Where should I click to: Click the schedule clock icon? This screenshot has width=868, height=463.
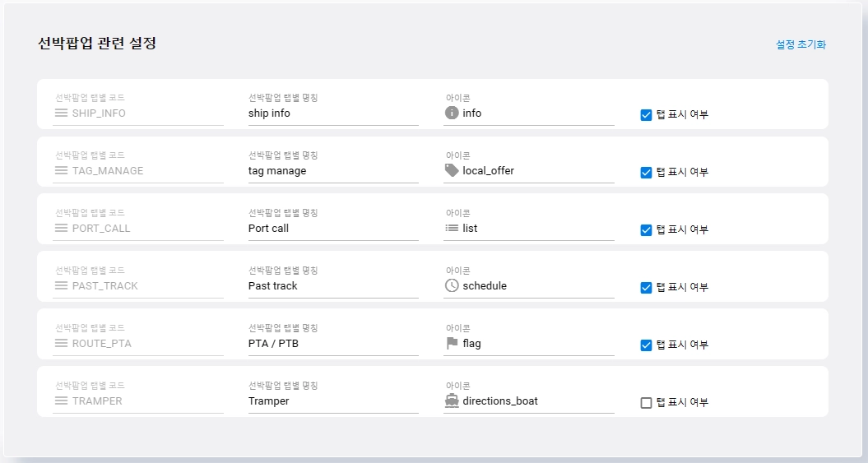(452, 285)
